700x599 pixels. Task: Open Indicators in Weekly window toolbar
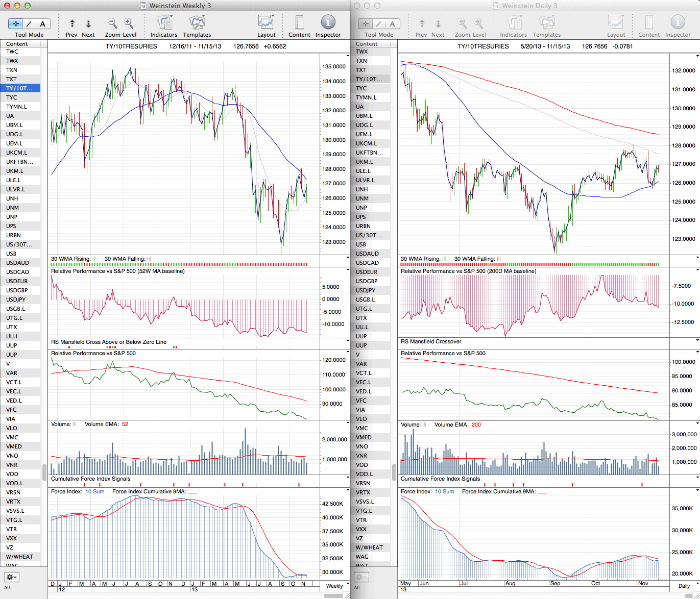coord(164,23)
